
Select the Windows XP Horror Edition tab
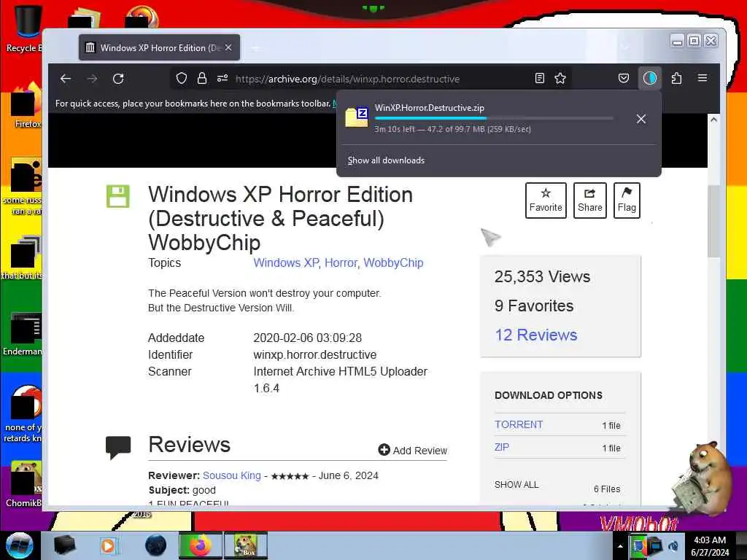click(160, 47)
